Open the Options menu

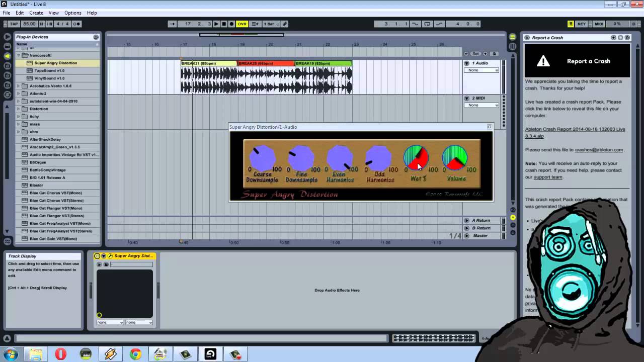[x=73, y=13]
